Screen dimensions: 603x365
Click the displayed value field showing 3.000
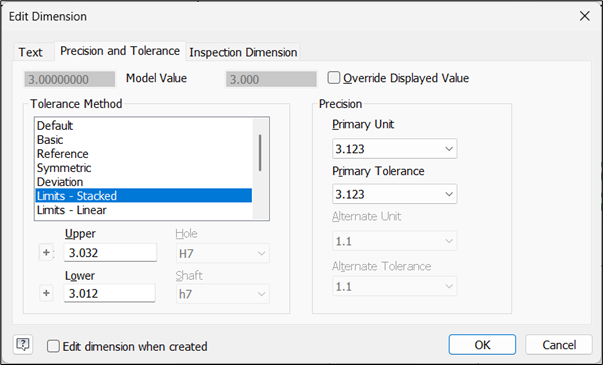click(271, 79)
